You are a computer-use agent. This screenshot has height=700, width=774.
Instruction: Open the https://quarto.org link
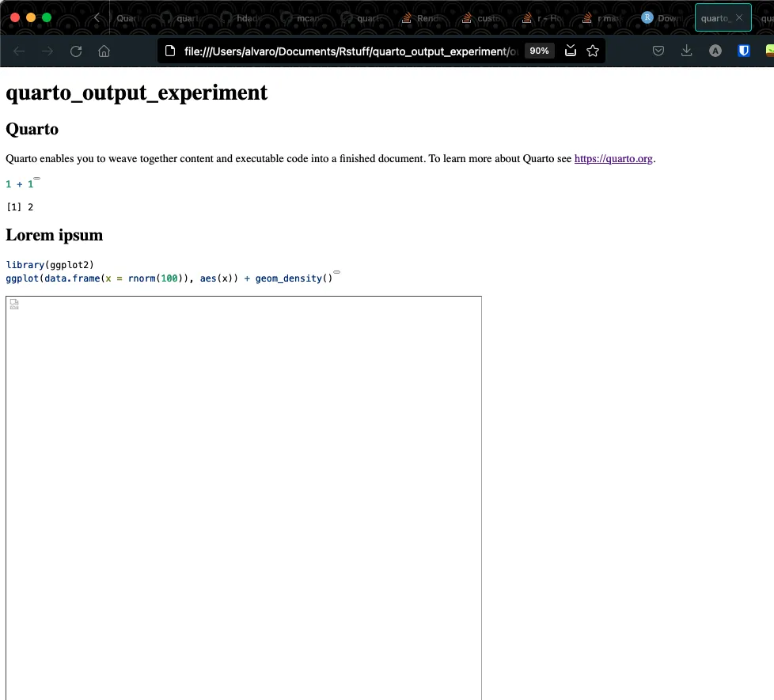613,158
